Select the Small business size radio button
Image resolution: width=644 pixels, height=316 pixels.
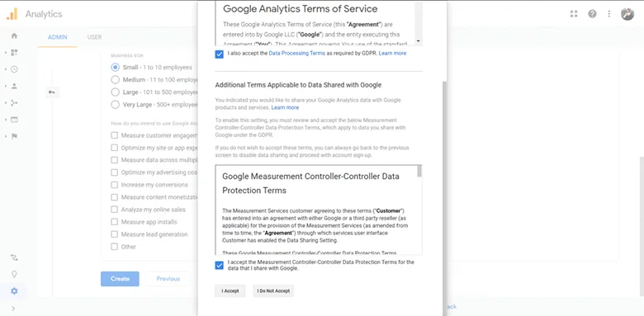(x=116, y=68)
